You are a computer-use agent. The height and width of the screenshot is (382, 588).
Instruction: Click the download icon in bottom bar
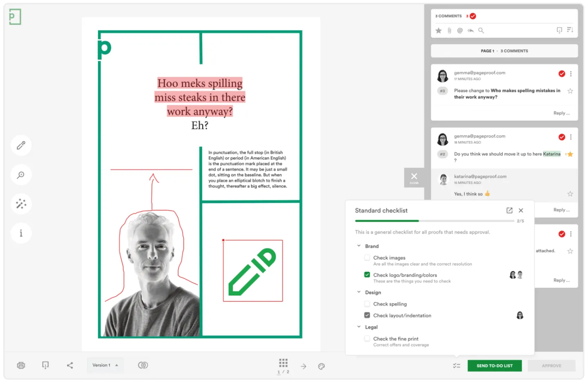coord(45,365)
